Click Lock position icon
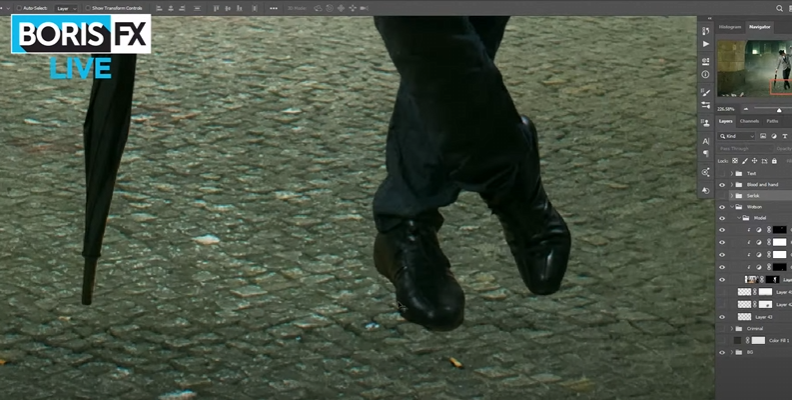 click(754, 161)
